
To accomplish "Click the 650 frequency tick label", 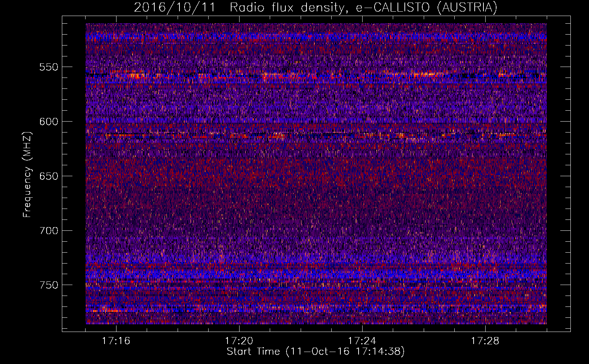I will point(49,177).
